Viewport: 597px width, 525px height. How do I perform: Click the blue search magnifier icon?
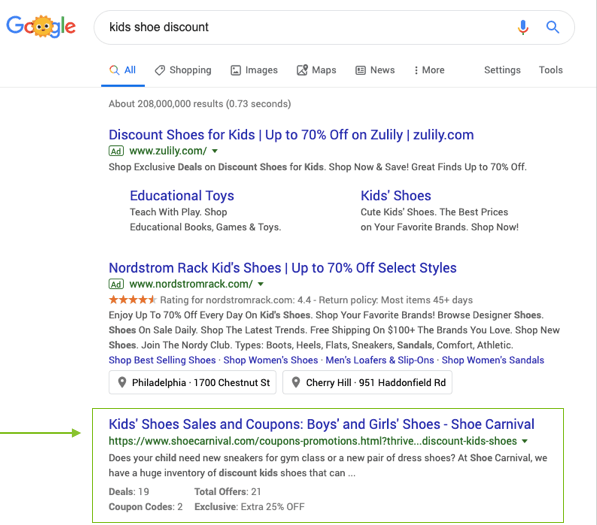click(552, 27)
